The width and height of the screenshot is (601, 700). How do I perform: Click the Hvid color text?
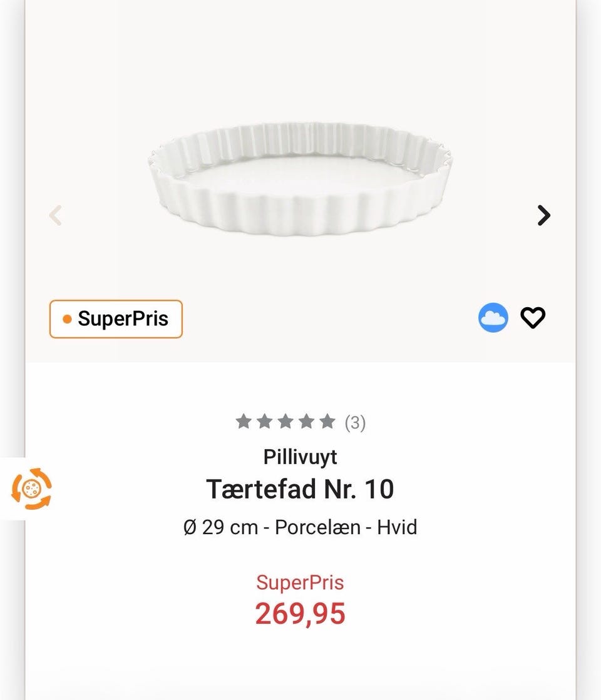point(397,527)
